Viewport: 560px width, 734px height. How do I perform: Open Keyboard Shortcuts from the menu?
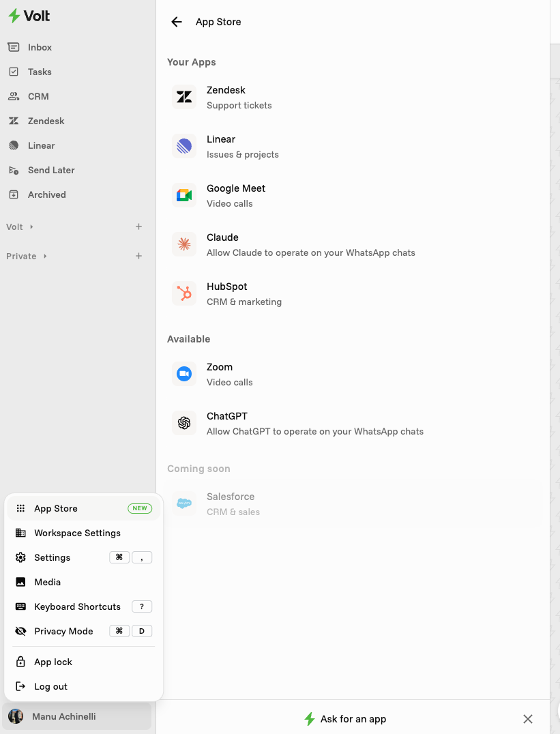84,606
